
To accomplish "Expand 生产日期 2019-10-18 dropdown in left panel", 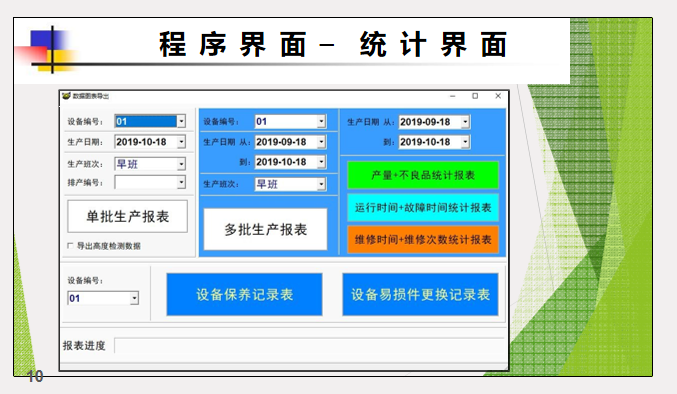I will [x=181, y=142].
